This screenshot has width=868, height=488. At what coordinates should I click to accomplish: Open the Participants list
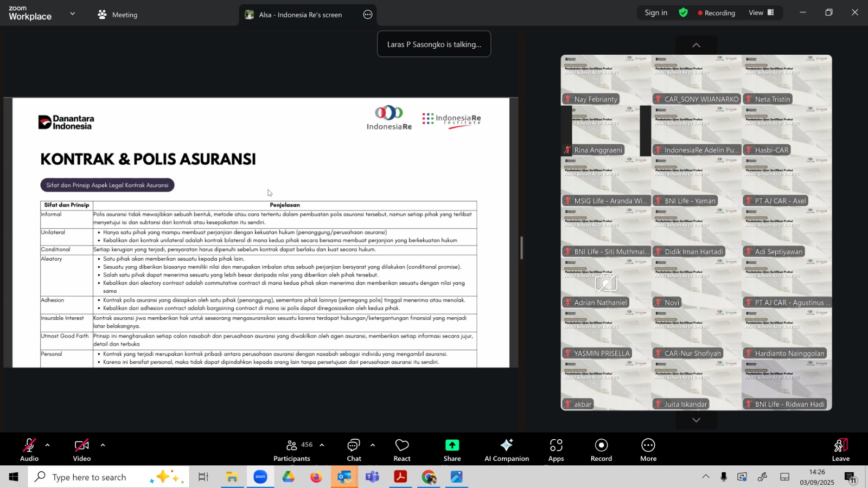tap(292, 450)
